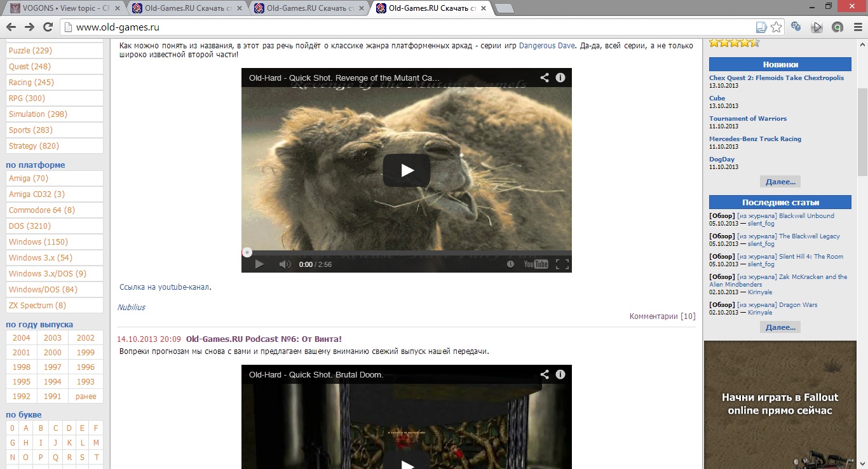This screenshot has height=469, width=868.
Task: Enter fullscreen for the camel video
Action: pyautogui.click(x=562, y=264)
